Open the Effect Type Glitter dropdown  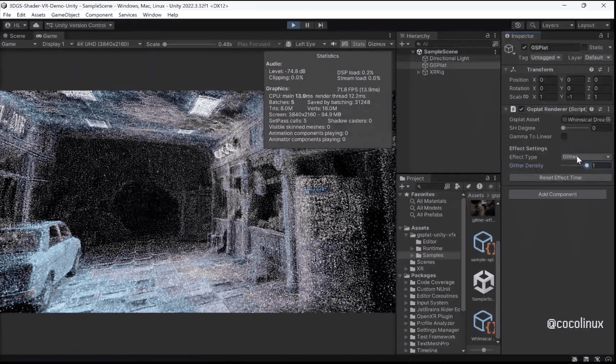point(585,157)
